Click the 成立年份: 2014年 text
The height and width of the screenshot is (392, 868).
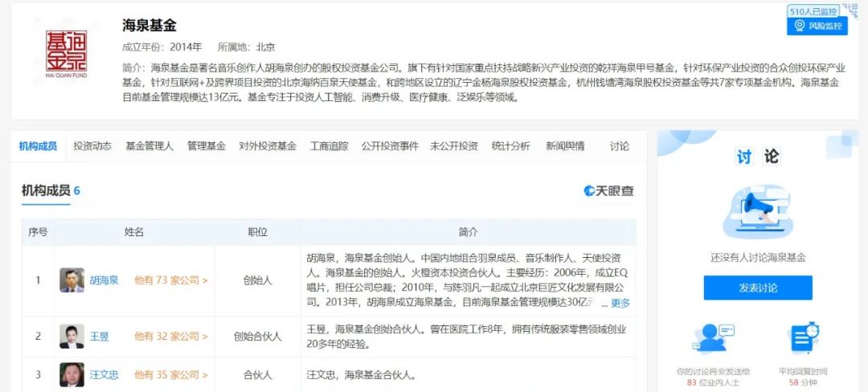pos(162,47)
